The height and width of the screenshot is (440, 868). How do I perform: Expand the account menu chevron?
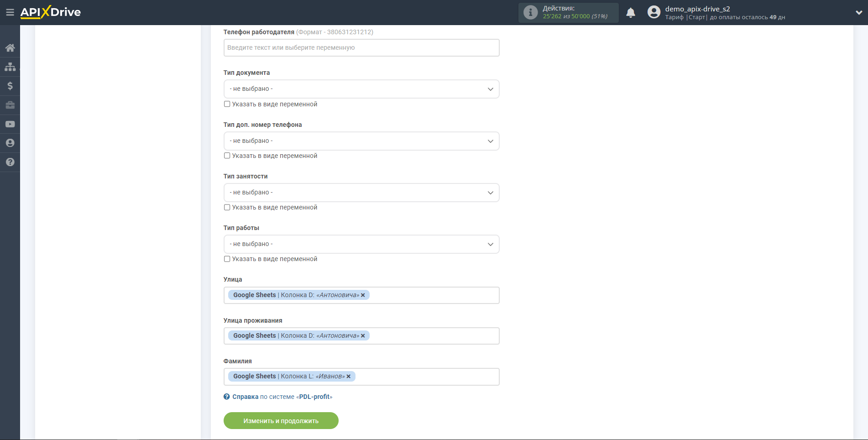(858, 13)
